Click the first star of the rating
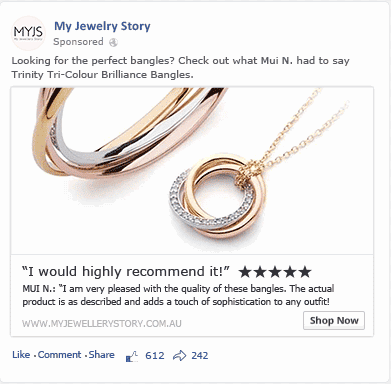Screen dimensions: 391x384 245,272
